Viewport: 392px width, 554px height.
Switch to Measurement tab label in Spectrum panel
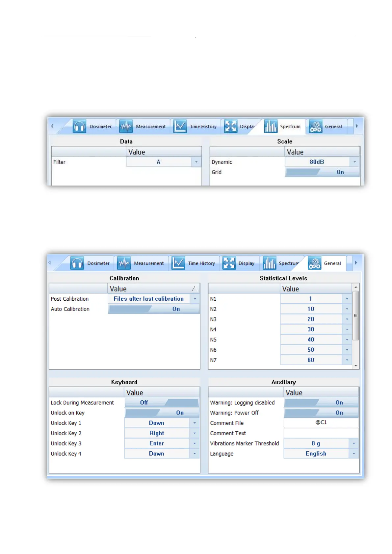[x=151, y=126]
